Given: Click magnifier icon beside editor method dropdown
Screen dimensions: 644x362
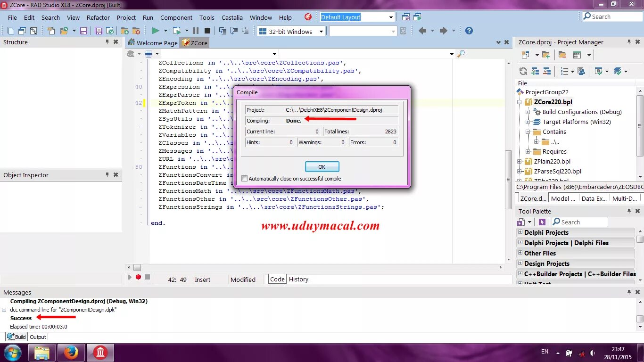Looking at the screenshot, I should (x=461, y=54).
